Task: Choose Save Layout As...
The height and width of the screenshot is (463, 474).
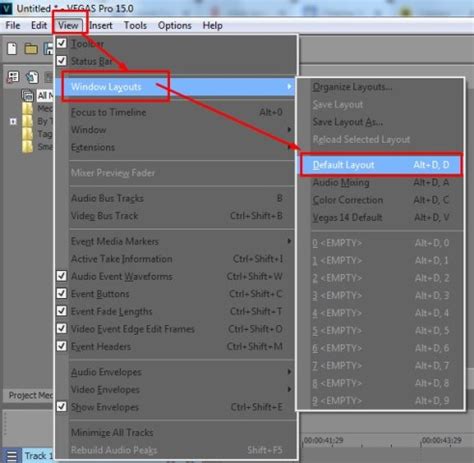Action: coord(380,122)
